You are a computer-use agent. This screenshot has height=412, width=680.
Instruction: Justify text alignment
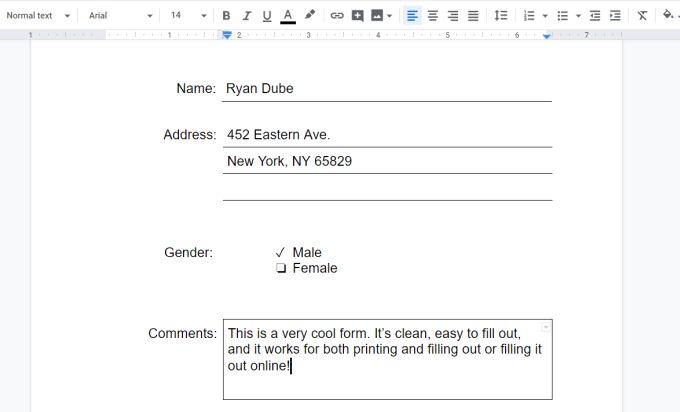coord(473,16)
